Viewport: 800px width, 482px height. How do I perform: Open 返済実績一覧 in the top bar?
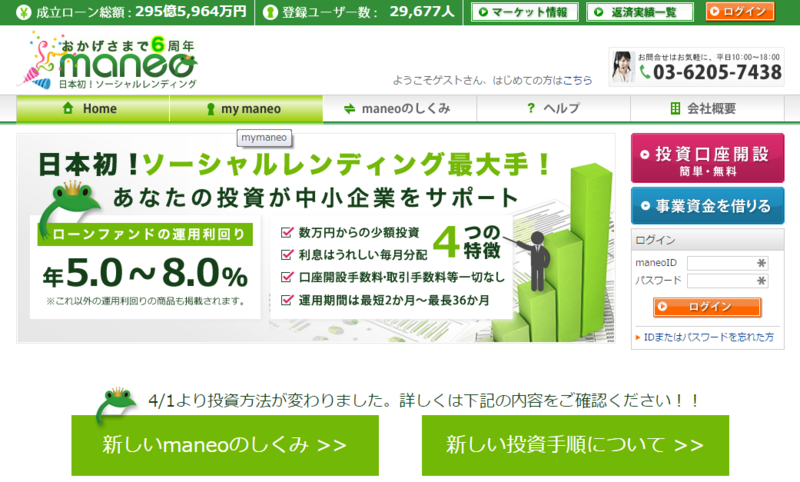point(640,12)
